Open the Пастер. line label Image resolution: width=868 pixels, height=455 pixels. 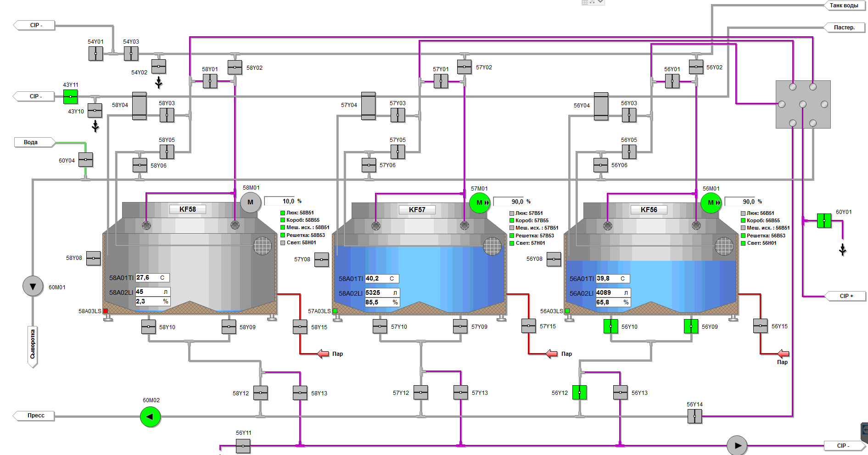pos(845,28)
